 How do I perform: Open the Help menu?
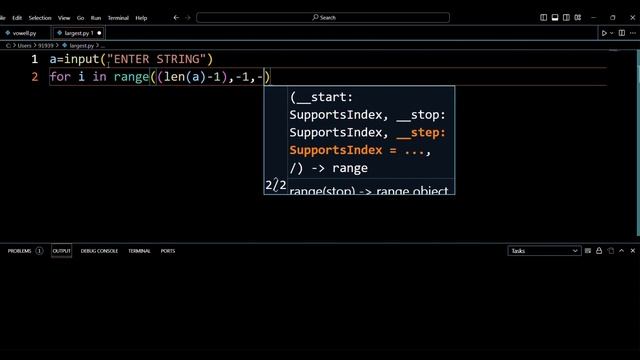[141, 18]
